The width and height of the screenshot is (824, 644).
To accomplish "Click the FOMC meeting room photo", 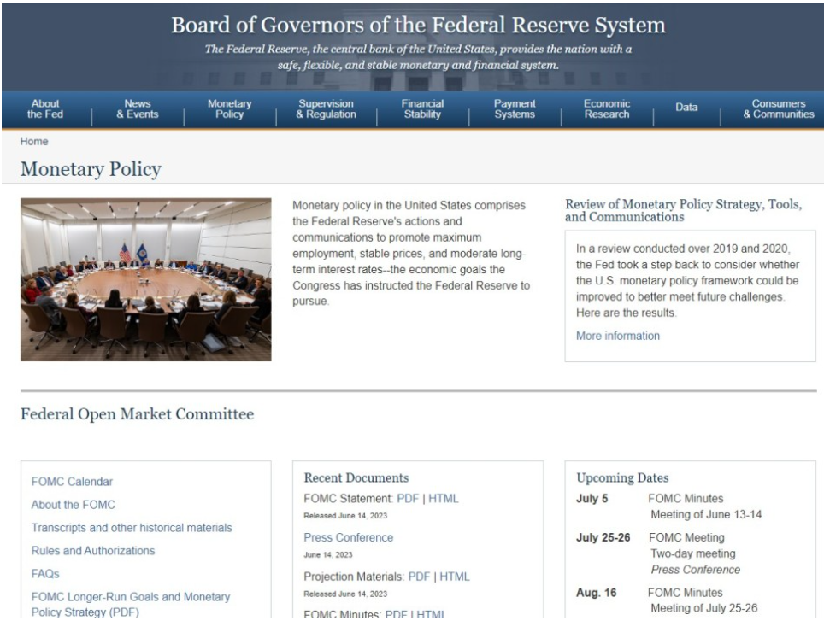I will point(146,279).
